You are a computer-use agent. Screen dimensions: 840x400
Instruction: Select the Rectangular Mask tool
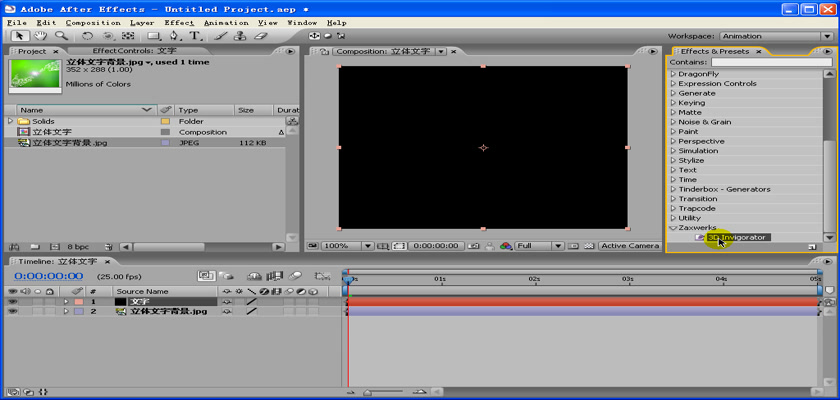[154, 36]
